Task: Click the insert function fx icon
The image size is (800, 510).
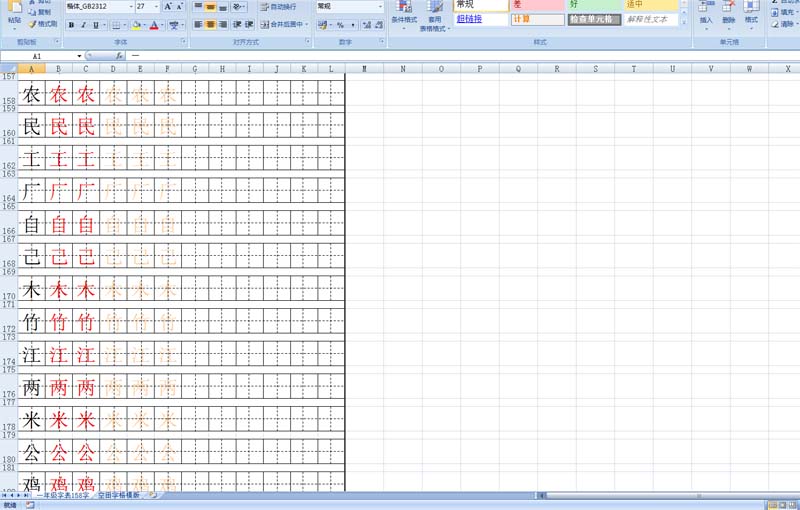Action: pos(119,56)
